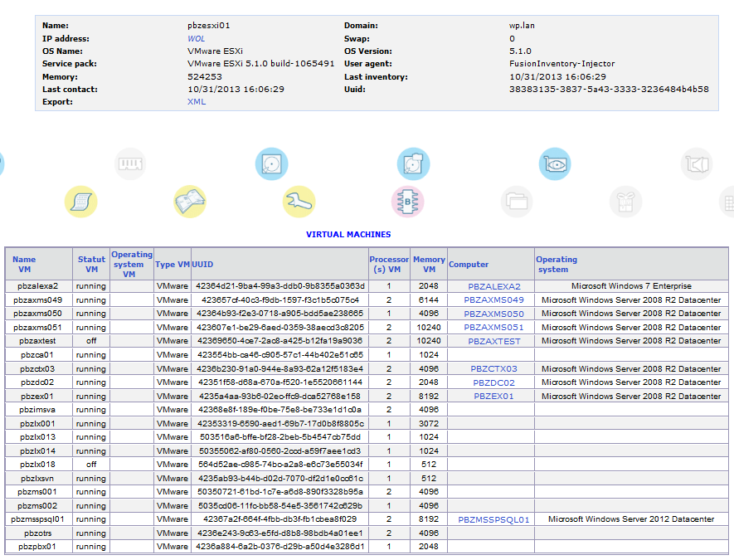The height and width of the screenshot is (560, 734).
Task: Sort by the Memory VM column header
Action: click(x=429, y=265)
